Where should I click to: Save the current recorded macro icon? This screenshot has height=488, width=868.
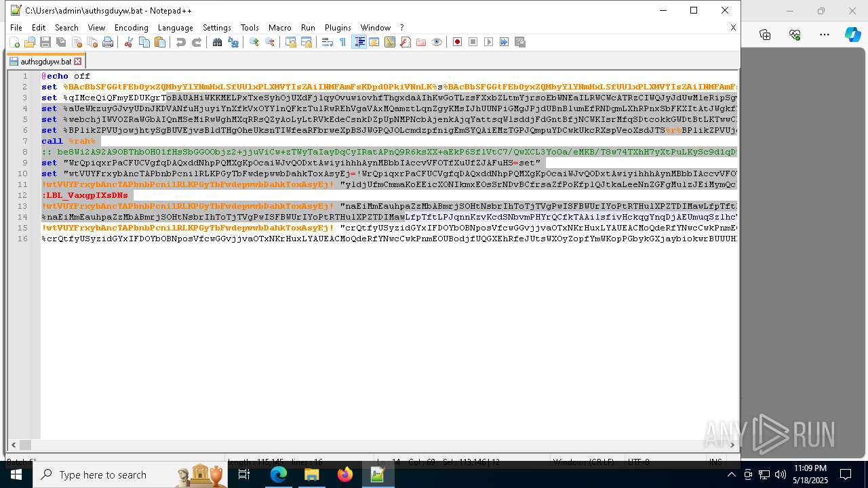tap(520, 42)
